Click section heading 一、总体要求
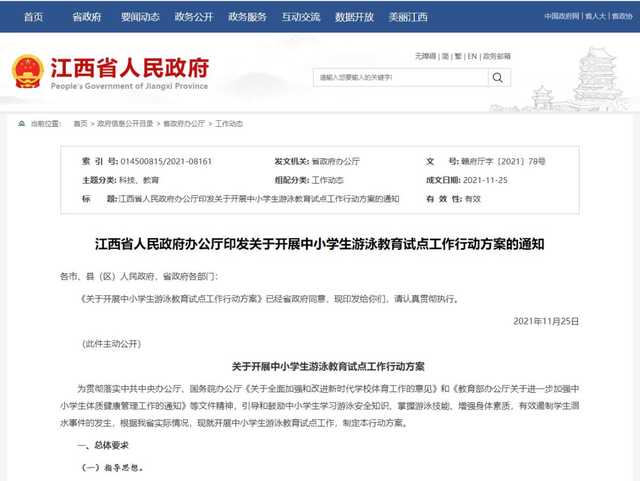 click(x=103, y=445)
